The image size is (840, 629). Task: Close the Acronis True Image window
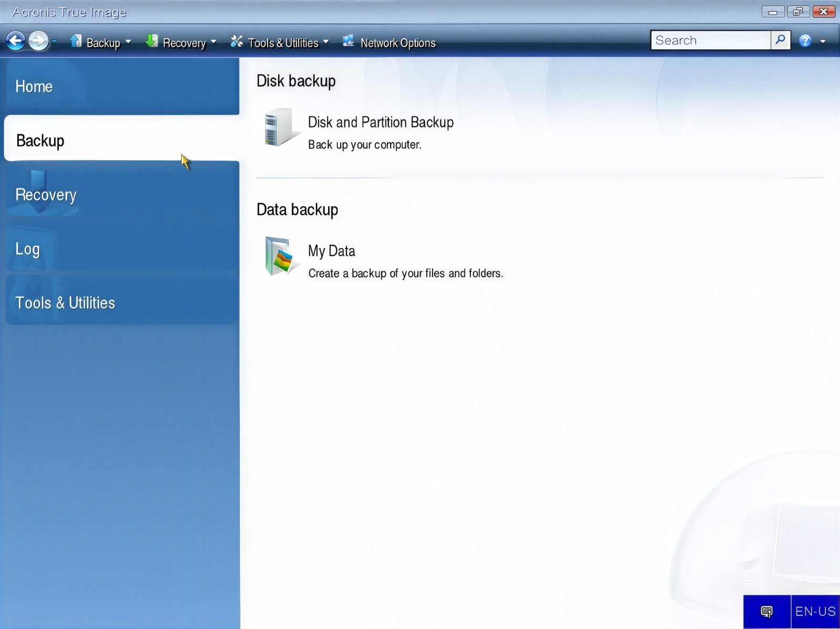pyautogui.click(x=824, y=12)
